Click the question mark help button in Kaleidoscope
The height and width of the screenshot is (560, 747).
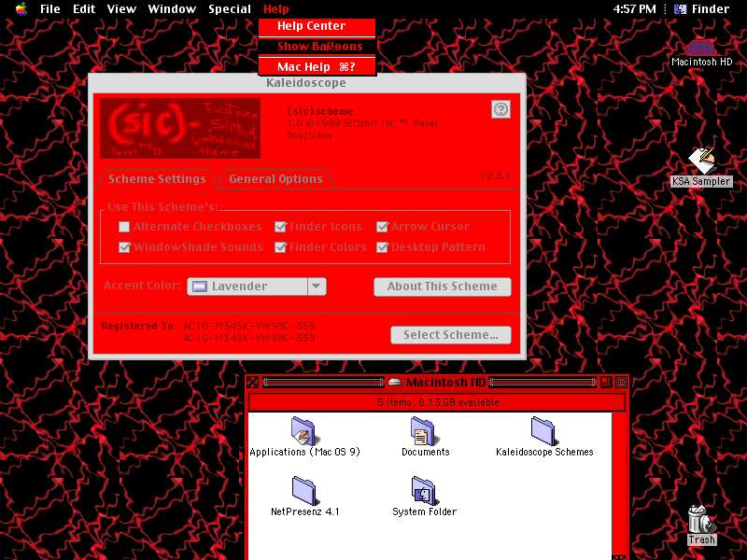point(500,109)
